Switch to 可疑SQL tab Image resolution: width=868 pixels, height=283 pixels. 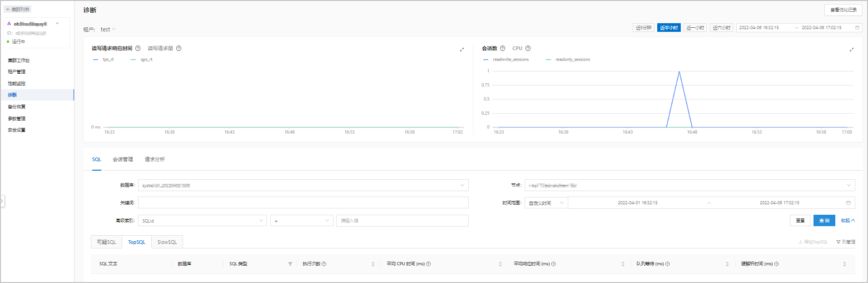click(x=106, y=242)
